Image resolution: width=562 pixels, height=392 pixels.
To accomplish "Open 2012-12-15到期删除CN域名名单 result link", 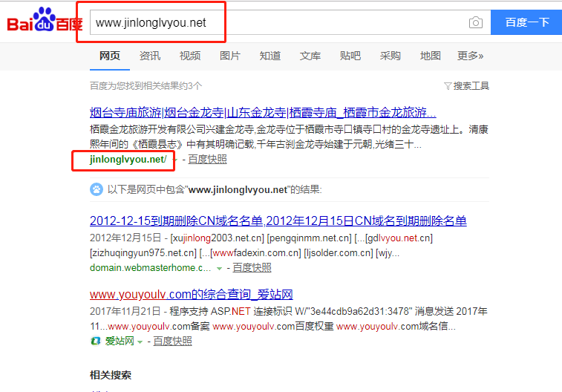I will (278, 220).
